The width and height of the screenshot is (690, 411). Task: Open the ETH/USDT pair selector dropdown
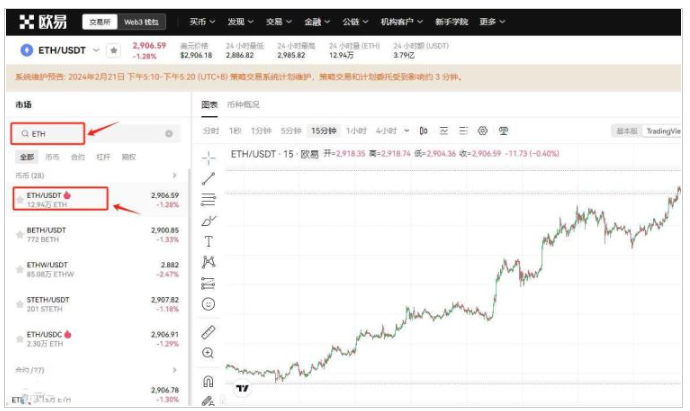[96, 50]
